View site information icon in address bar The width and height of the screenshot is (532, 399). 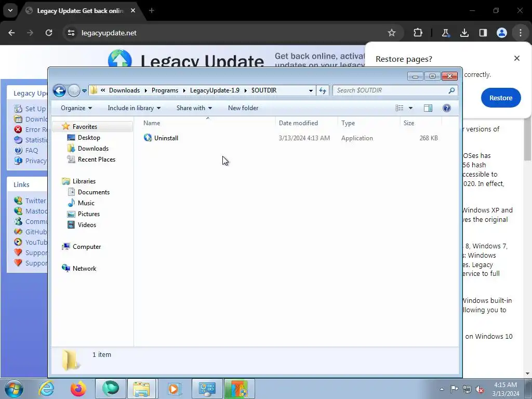71,33
